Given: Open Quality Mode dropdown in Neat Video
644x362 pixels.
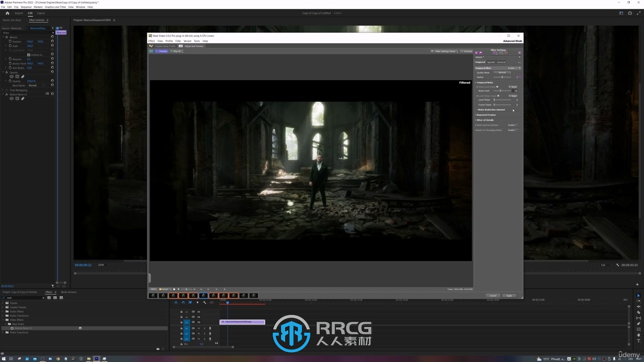Looking at the screenshot, I should point(502,72).
